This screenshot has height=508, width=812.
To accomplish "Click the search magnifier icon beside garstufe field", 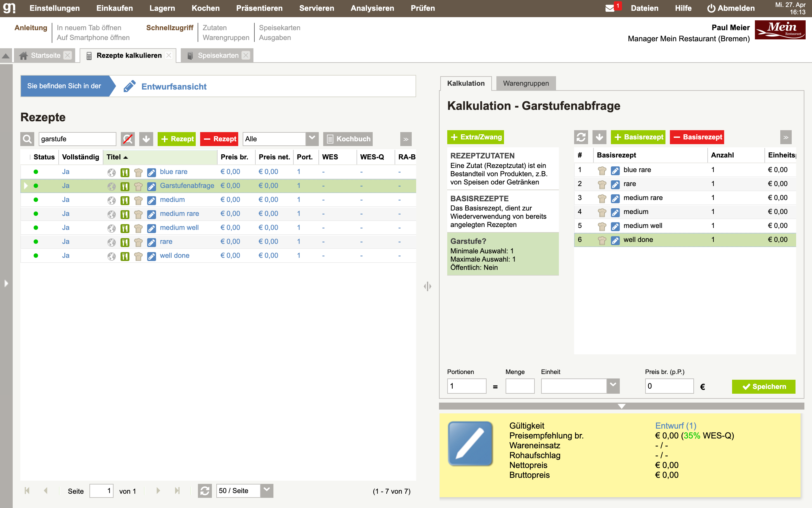I will [27, 139].
